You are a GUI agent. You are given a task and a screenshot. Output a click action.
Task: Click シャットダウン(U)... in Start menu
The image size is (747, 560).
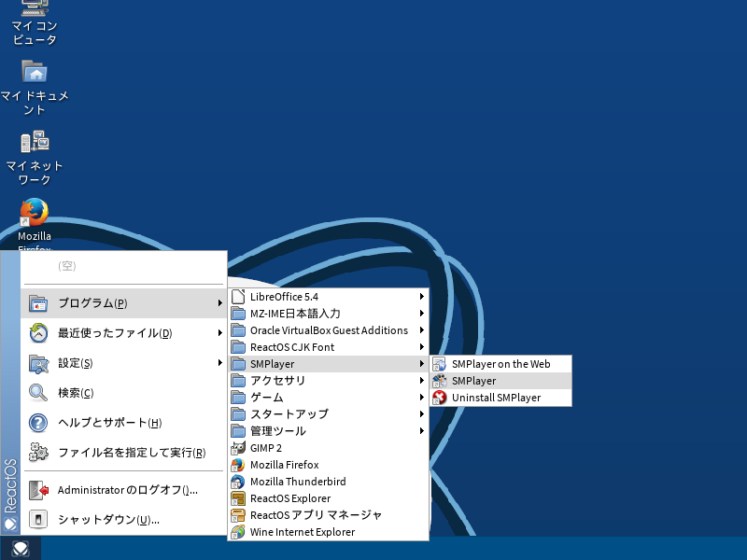[107, 520]
